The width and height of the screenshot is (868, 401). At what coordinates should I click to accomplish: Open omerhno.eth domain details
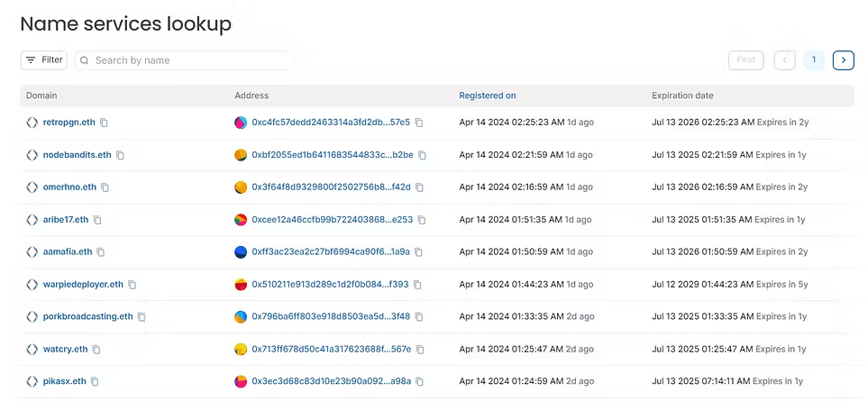pyautogui.click(x=69, y=187)
